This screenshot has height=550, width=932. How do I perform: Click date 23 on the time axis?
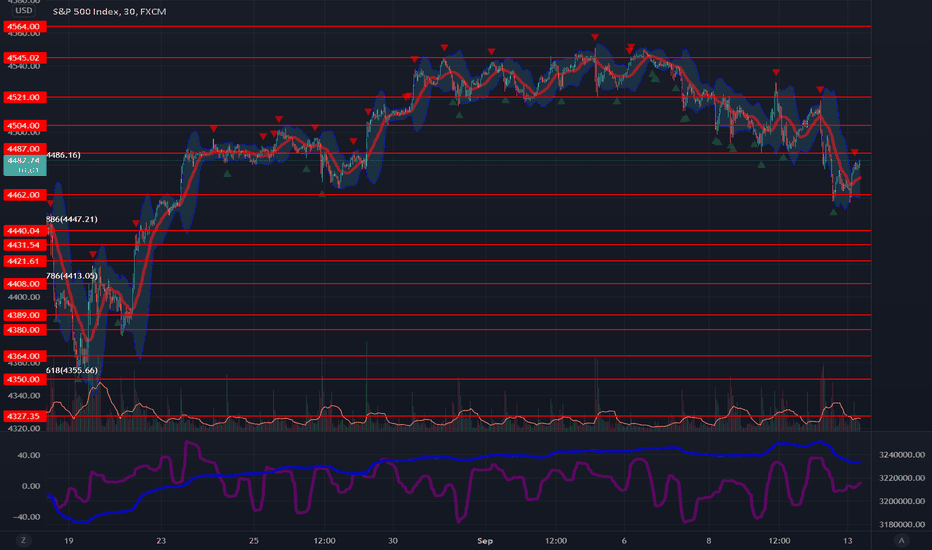161,540
